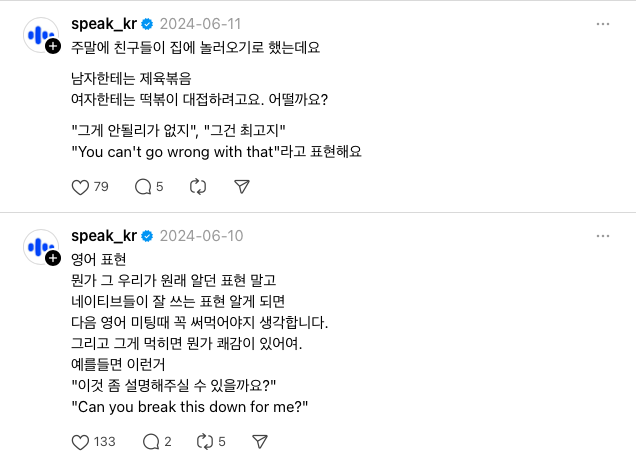Screen dimensions: 636x467
Task: Click verified badge on the June 11 post
Action: click(x=146, y=24)
